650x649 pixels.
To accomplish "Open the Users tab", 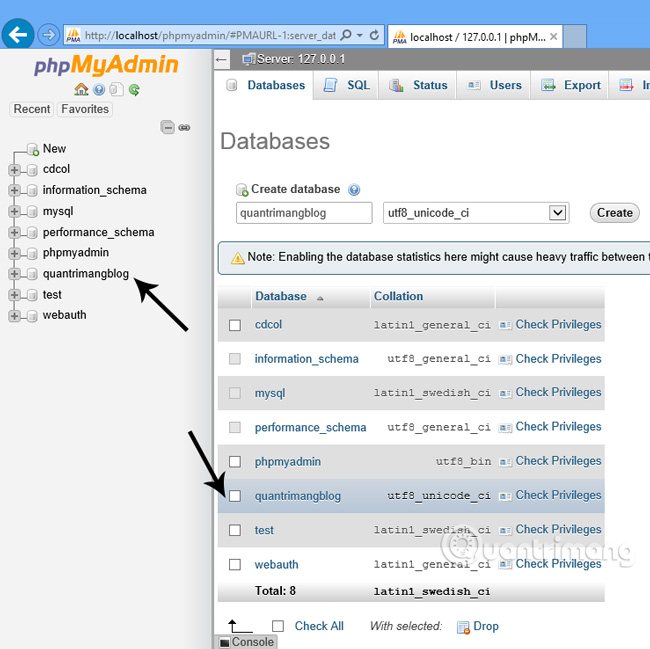I will click(x=493, y=85).
